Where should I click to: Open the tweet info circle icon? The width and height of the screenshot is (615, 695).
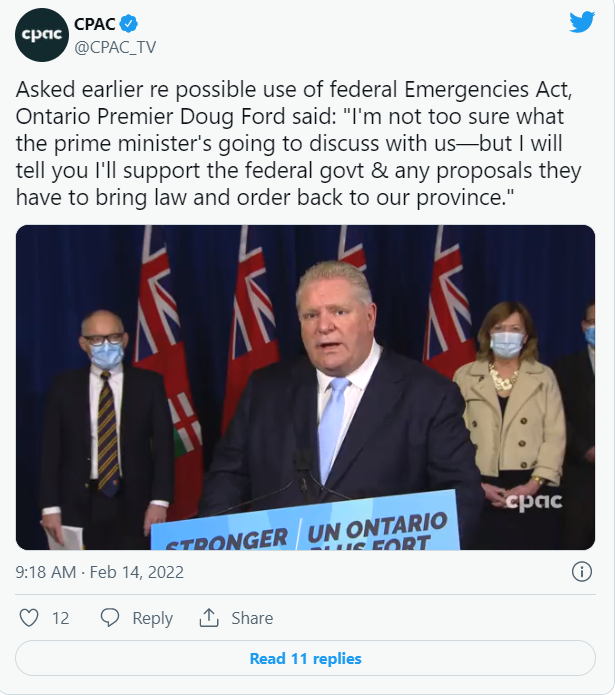(x=581, y=572)
